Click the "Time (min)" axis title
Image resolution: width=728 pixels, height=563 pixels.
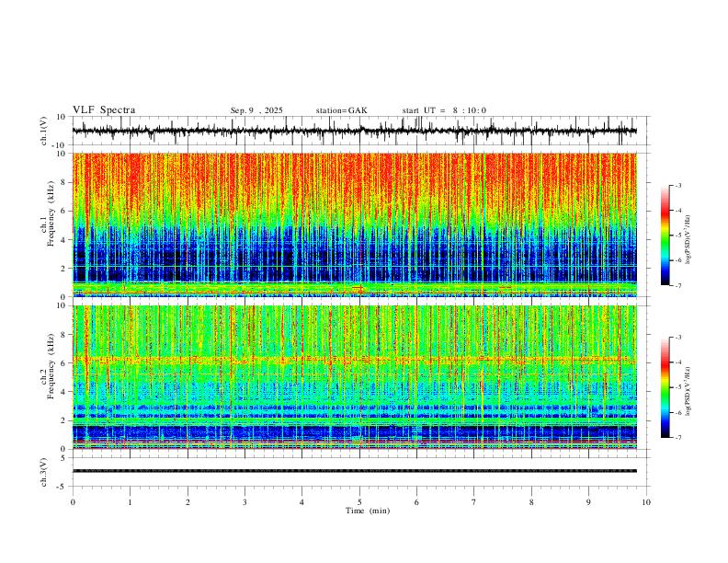click(x=368, y=511)
